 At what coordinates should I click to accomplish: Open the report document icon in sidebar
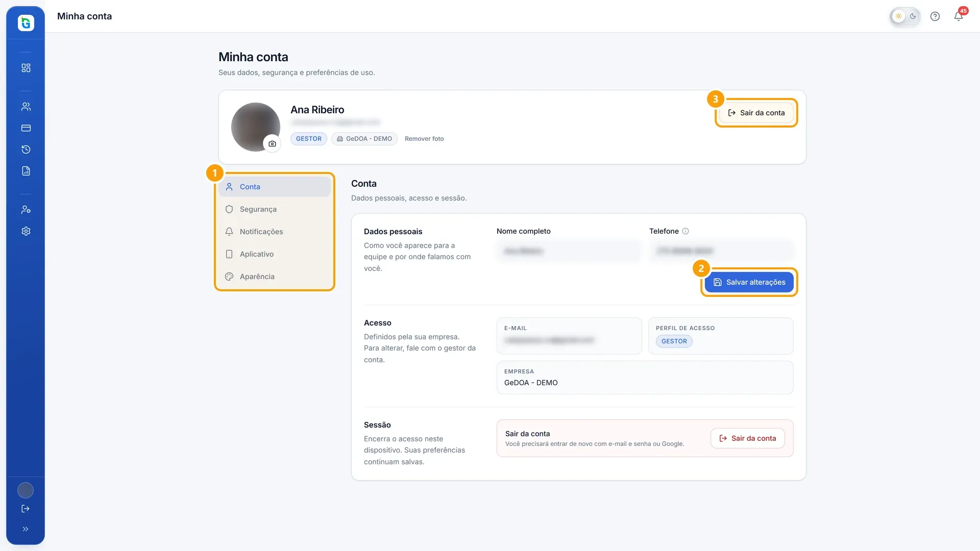[x=26, y=171]
